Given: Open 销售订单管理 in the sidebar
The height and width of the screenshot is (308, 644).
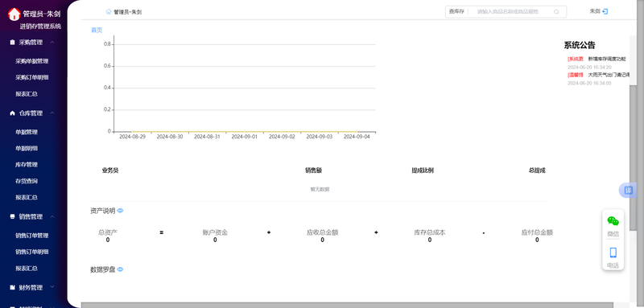Looking at the screenshot, I should pyautogui.click(x=32, y=236).
